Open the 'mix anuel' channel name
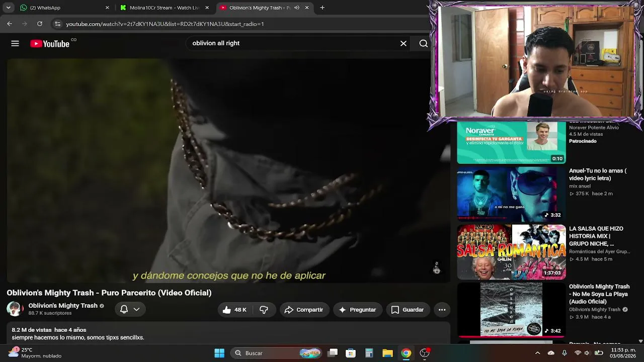This screenshot has width=644, height=362. [580, 186]
